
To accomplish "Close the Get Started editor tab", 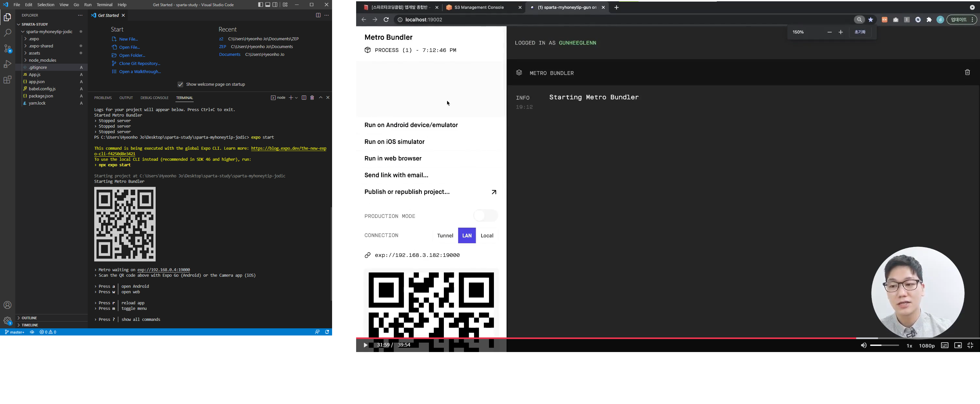I will [123, 15].
